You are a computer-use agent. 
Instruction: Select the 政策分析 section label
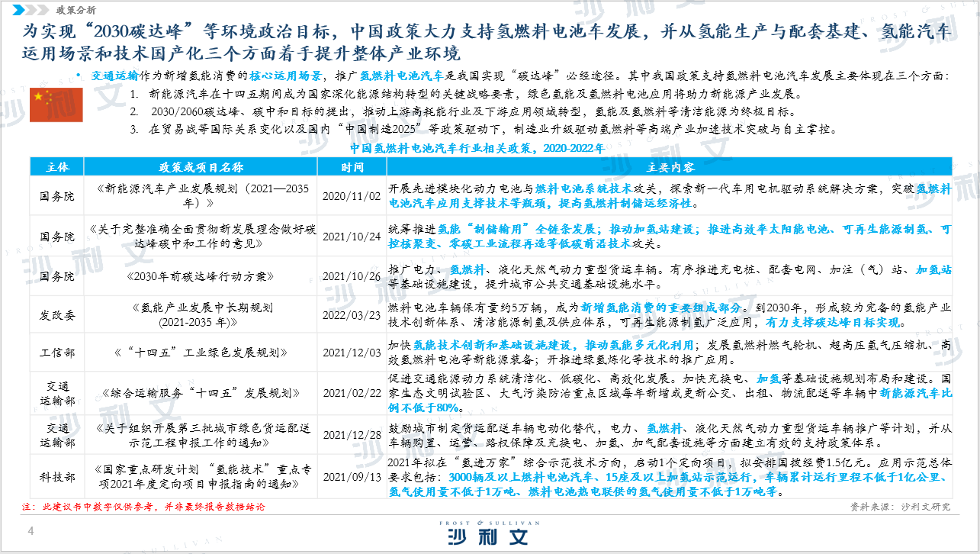point(76,10)
